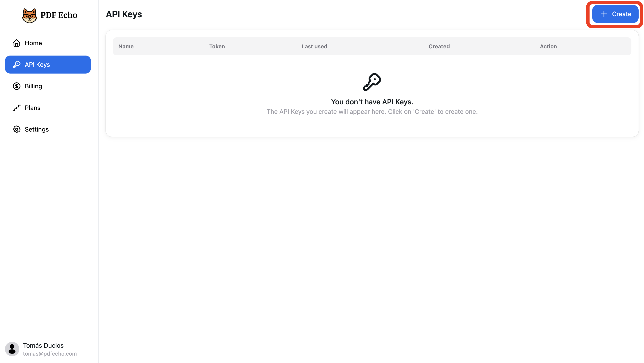The image size is (644, 363).
Task: Click the PDF Echo brand name
Action: (59, 15)
